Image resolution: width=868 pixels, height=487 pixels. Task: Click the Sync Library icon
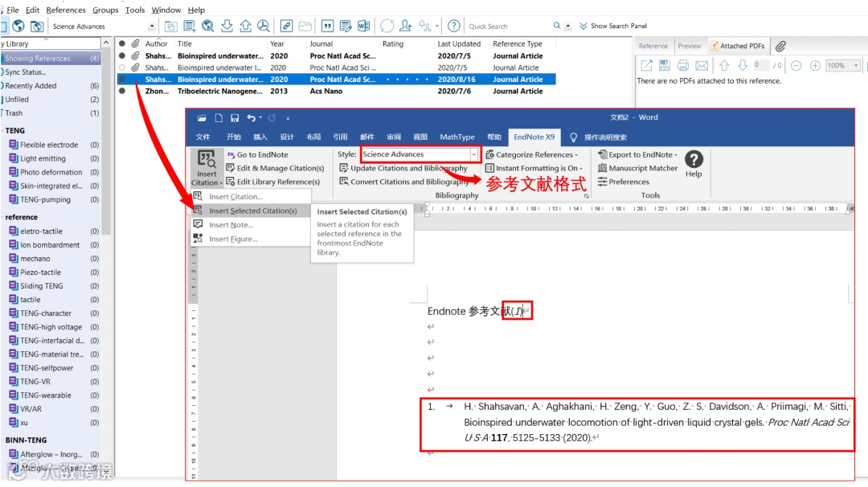(387, 26)
